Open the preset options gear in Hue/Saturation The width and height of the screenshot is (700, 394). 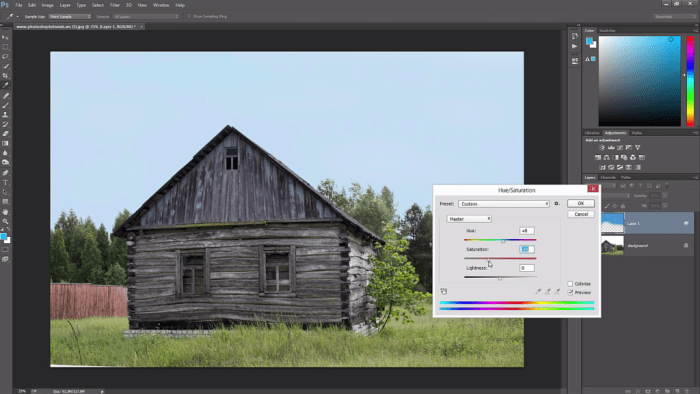coord(557,203)
